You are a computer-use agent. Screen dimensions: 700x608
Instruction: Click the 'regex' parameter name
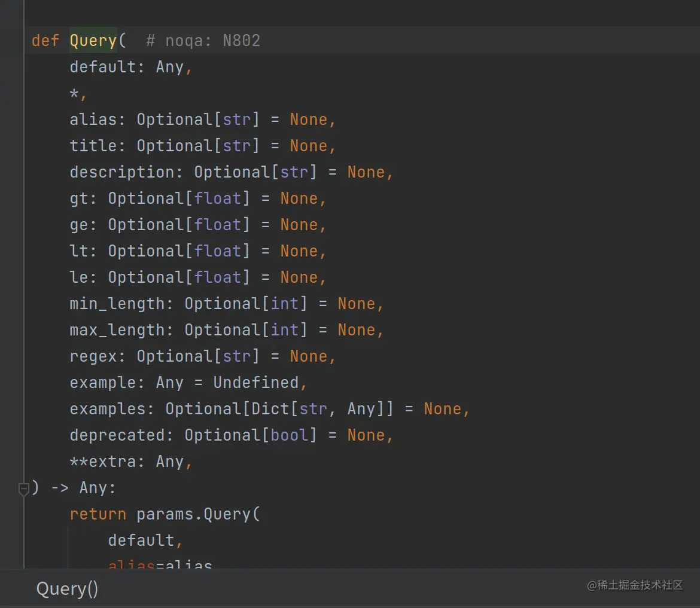(x=93, y=356)
